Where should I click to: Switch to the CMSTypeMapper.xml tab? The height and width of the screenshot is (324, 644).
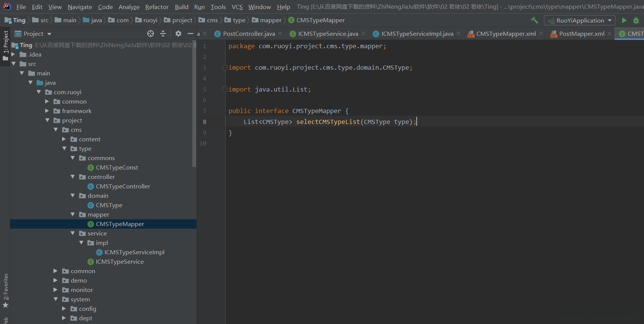505,34
